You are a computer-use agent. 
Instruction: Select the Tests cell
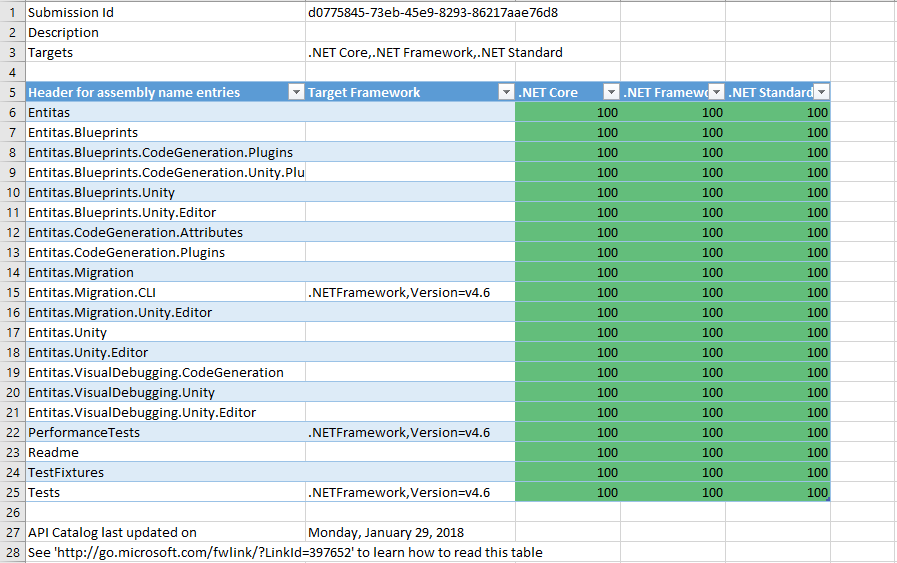coord(165,493)
